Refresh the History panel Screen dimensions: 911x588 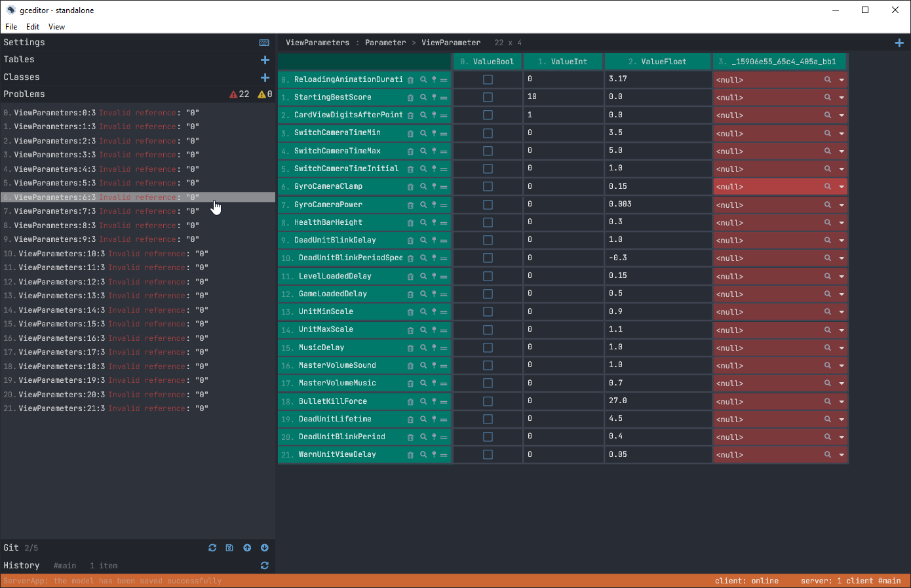(x=265, y=566)
